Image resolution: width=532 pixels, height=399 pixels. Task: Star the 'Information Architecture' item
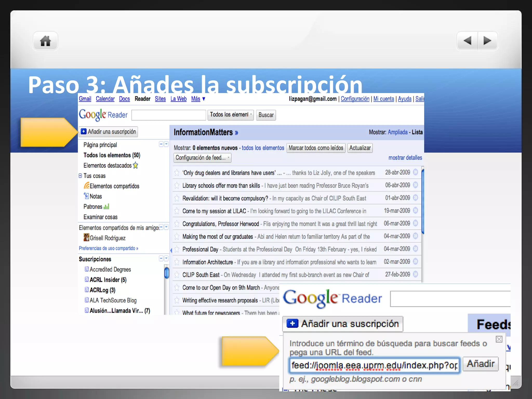(177, 262)
